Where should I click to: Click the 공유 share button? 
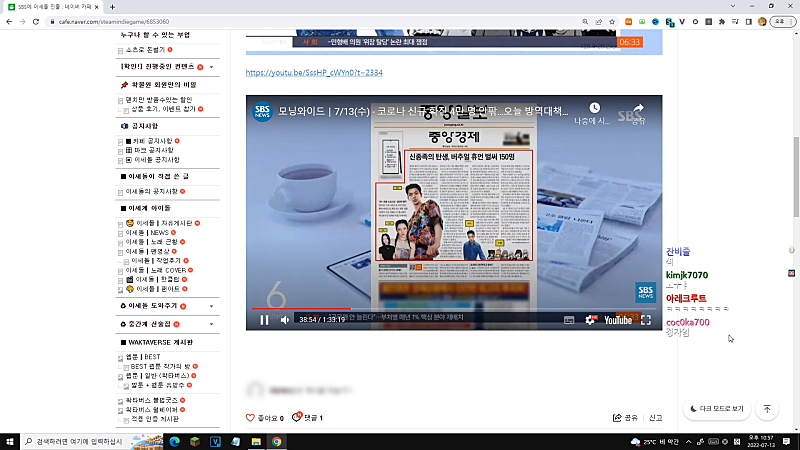(626, 418)
